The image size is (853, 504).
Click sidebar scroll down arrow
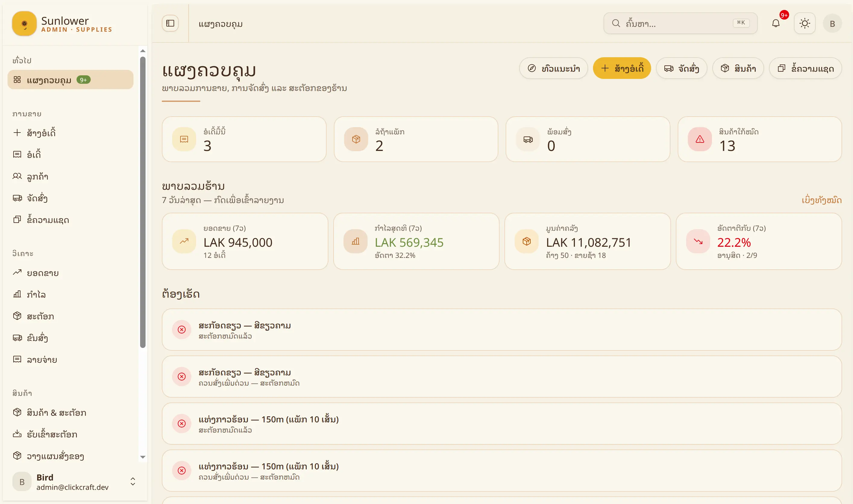pos(143,457)
